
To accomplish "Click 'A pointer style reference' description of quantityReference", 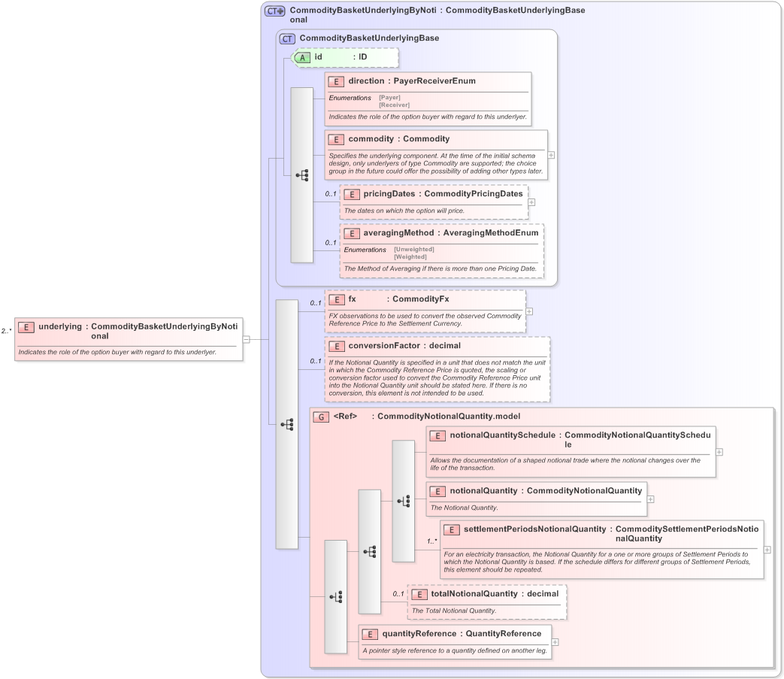I will coord(455,650).
